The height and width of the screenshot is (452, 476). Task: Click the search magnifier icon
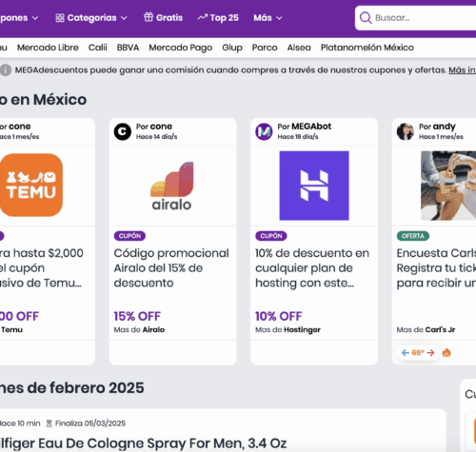pos(366,18)
